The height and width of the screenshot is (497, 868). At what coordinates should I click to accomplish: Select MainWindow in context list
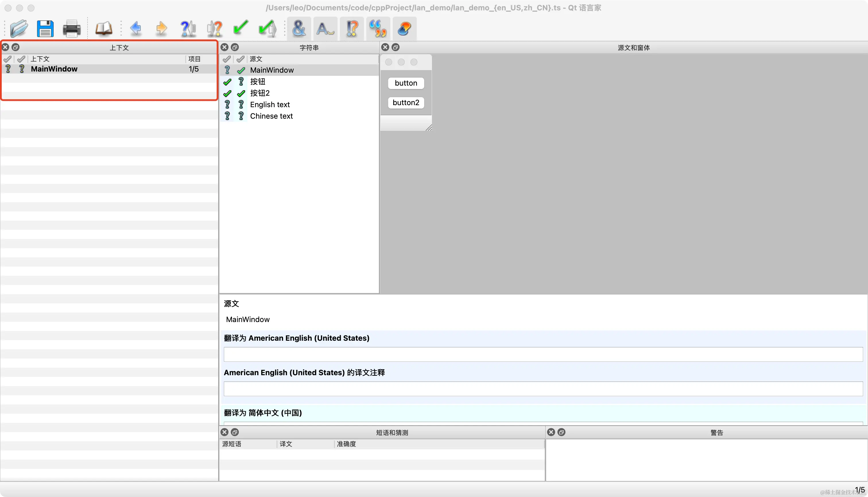(54, 69)
